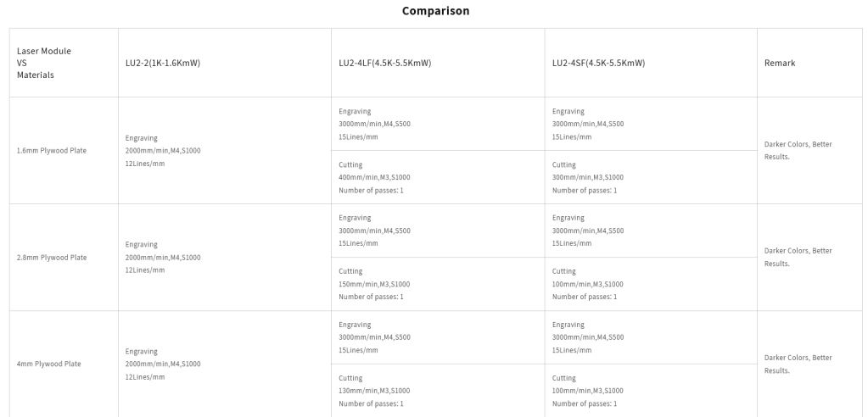Select the 300mm/min cutting cell
Viewport: 868px width, 417px height.
coord(588,177)
